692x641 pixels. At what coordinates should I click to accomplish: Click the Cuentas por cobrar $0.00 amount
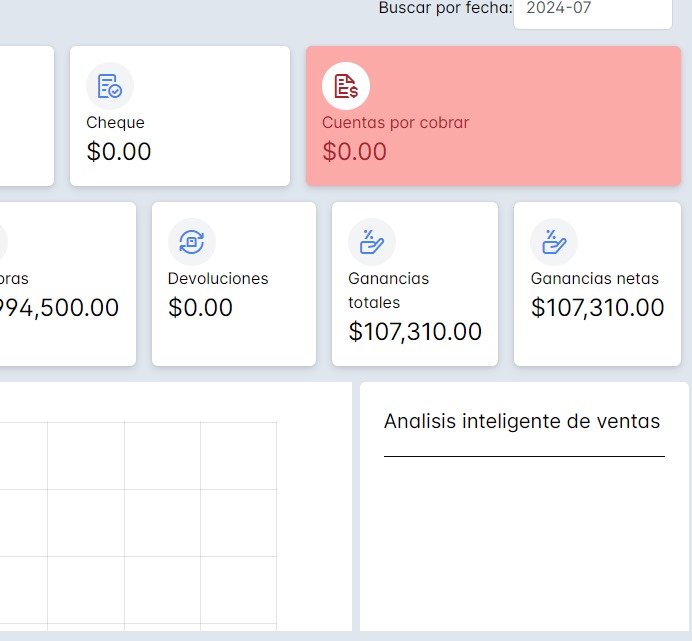coord(354,151)
